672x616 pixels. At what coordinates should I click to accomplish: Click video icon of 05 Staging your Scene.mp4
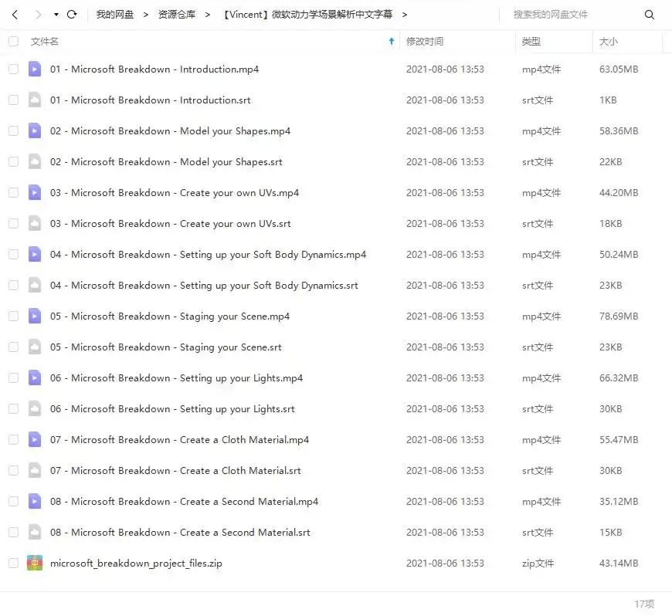34,316
